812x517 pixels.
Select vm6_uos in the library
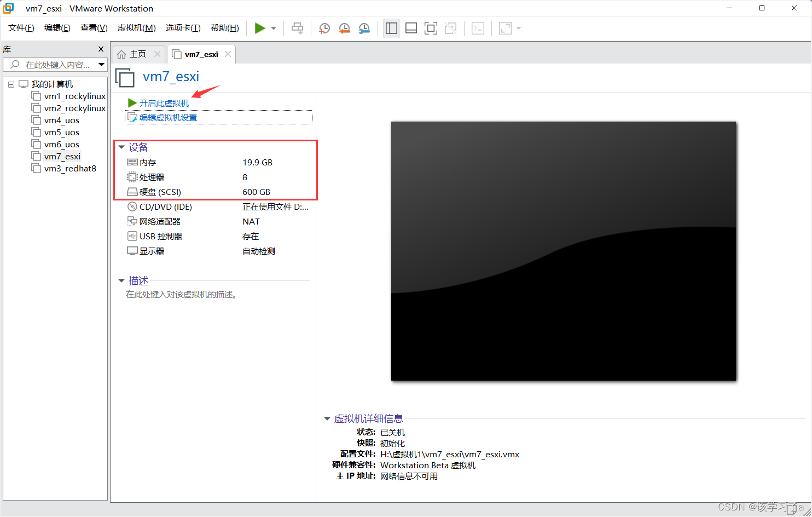(61, 145)
